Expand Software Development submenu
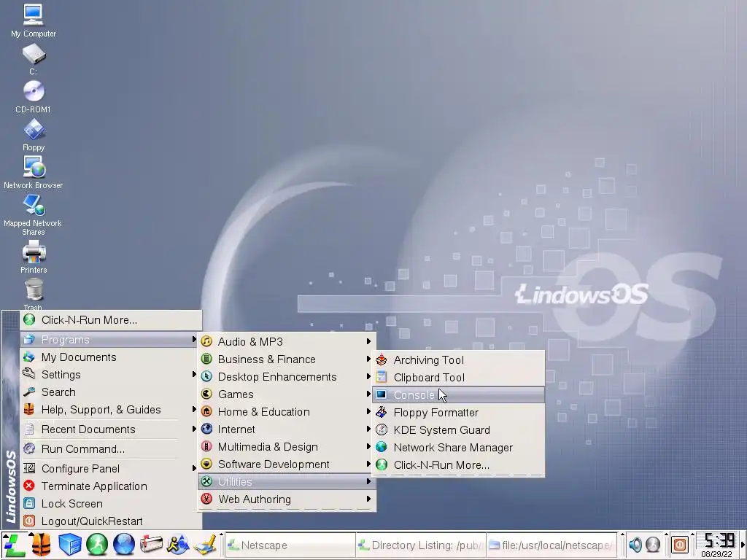 [x=287, y=464]
